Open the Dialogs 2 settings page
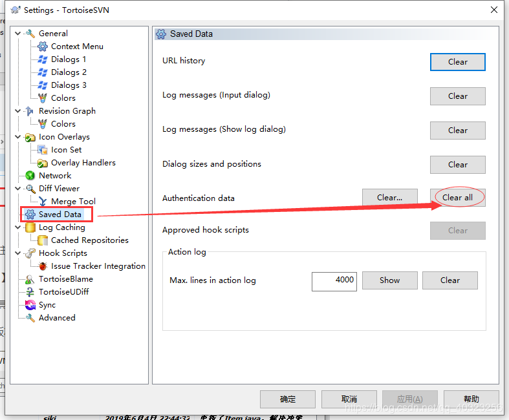The width and height of the screenshot is (509, 420). (69, 72)
